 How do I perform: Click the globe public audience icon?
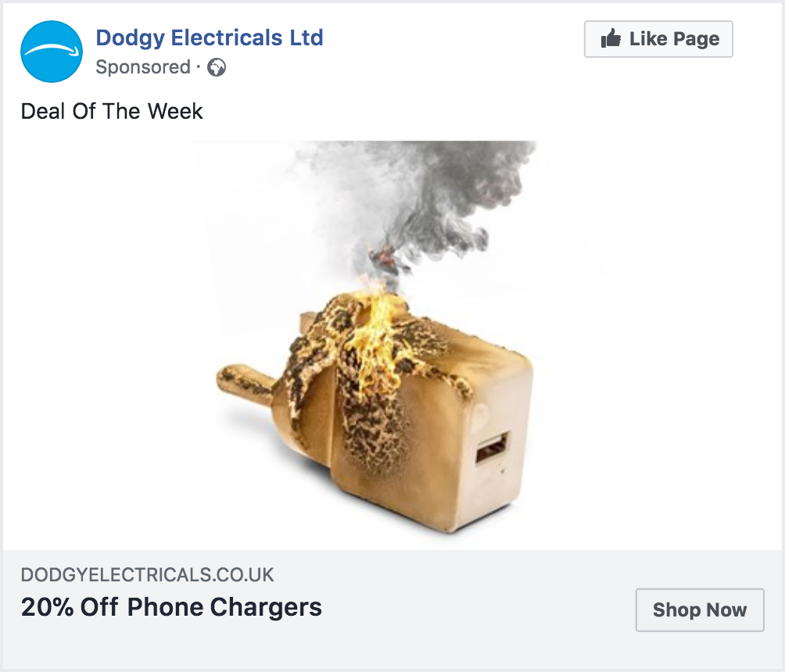click(x=217, y=67)
